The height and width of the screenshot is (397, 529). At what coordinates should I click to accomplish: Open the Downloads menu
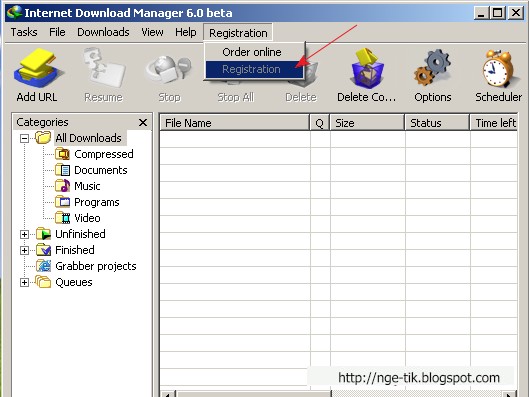coord(103,32)
